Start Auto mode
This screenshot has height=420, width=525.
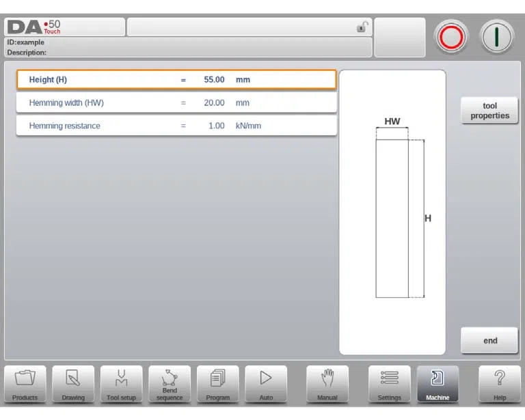(x=266, y=384)
